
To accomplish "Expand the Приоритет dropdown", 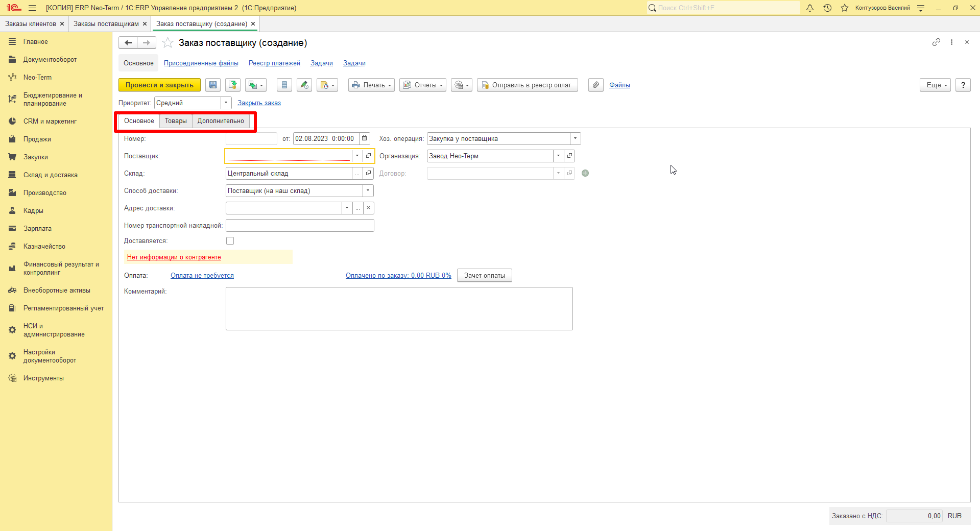I will click(x=226, y=103).
